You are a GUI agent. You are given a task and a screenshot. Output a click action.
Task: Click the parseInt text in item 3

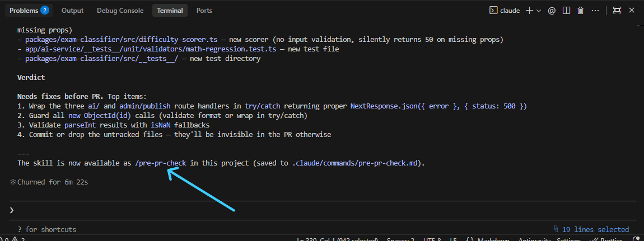80,125
